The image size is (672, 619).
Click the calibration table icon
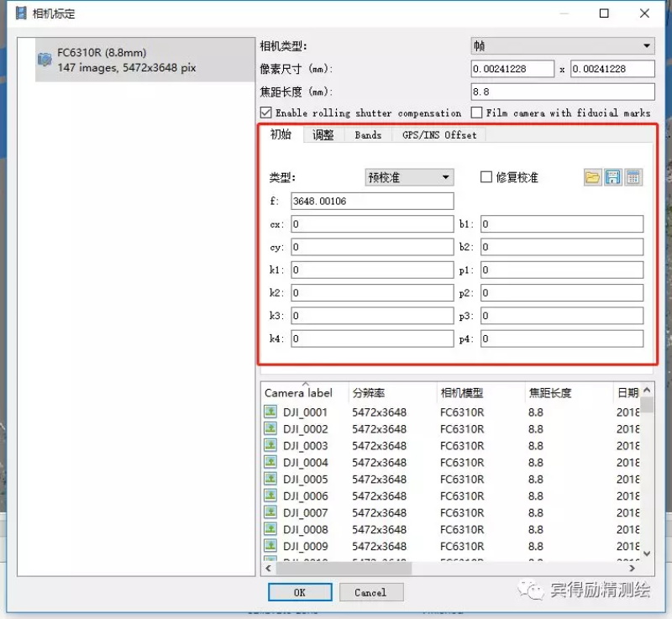pos(633,177)
